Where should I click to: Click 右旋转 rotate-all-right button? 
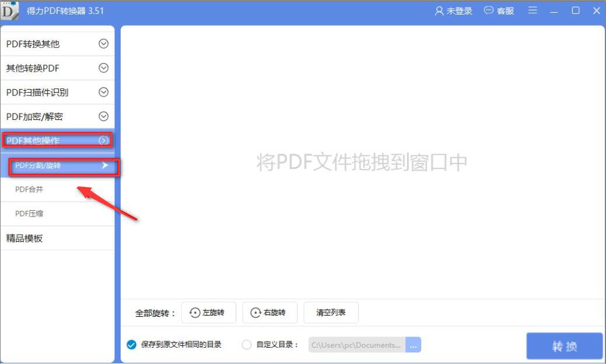pos(270,312)
